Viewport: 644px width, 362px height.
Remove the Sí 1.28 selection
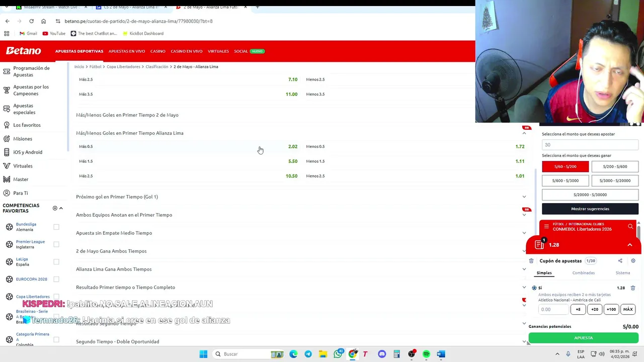point(633,288)
